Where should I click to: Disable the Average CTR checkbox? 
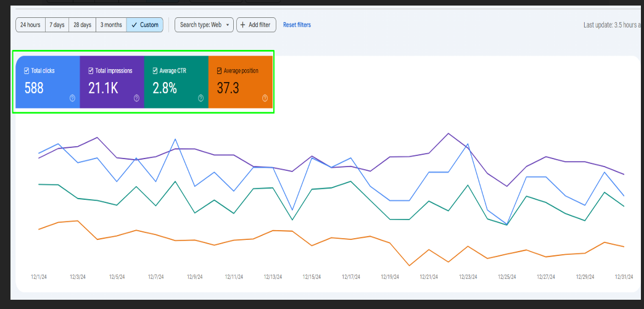(x=155, y=71)
